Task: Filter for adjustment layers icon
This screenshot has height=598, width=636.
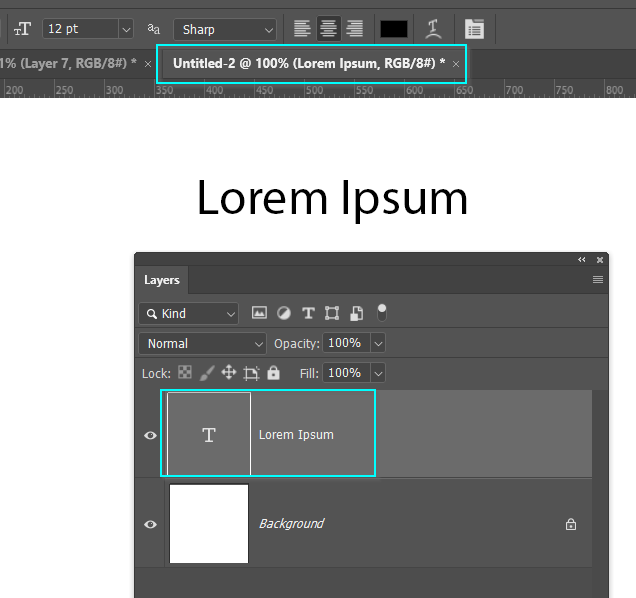Action: [x=284, y=313]
